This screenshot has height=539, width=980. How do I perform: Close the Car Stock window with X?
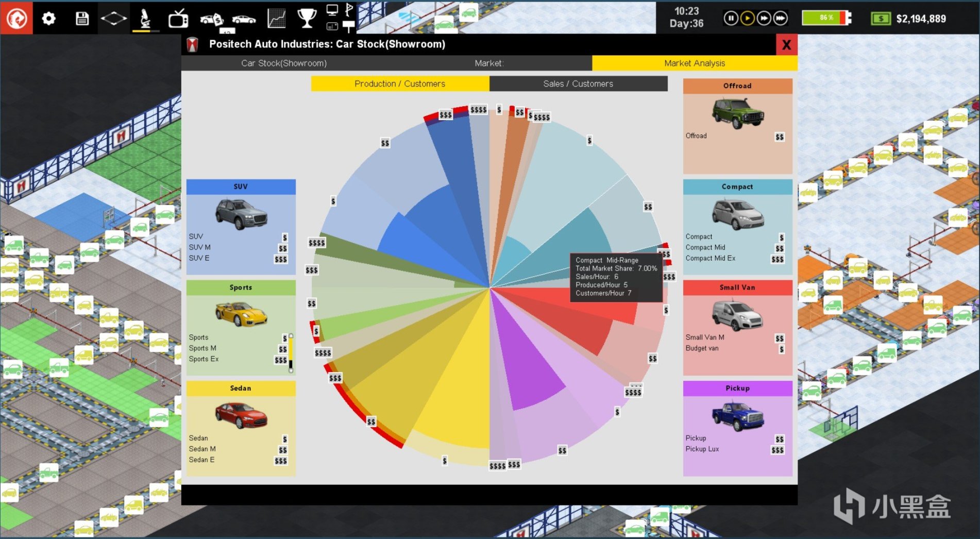point(786,45)
